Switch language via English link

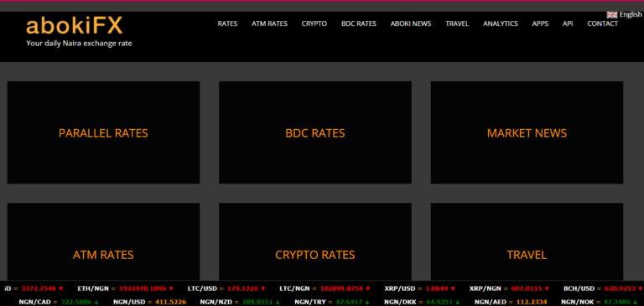[631, 15]
